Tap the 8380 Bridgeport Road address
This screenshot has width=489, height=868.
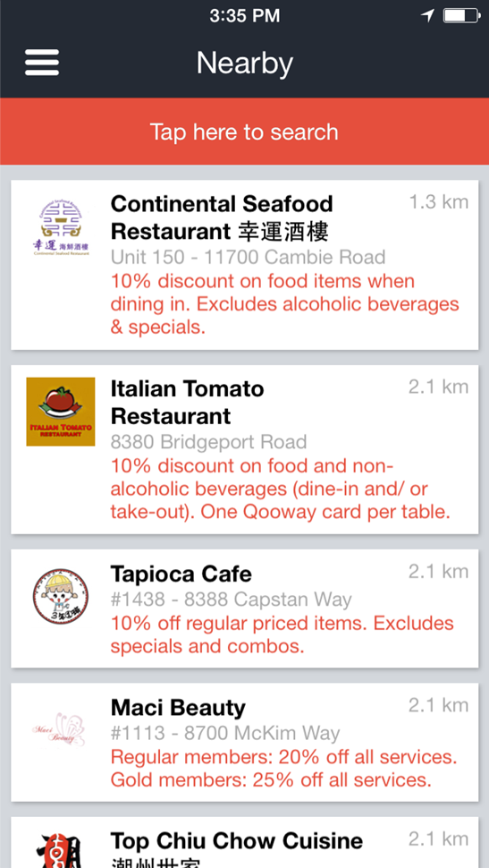(208, 442)
